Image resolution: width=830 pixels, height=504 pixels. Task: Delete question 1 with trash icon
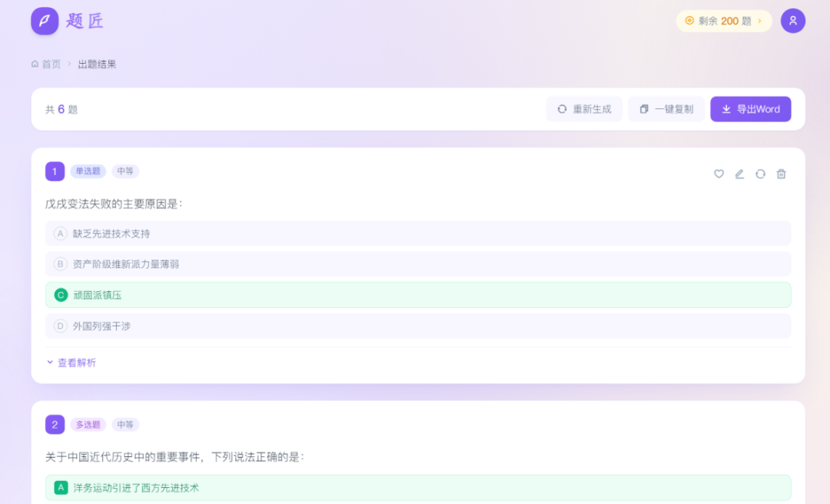point(781,174)
